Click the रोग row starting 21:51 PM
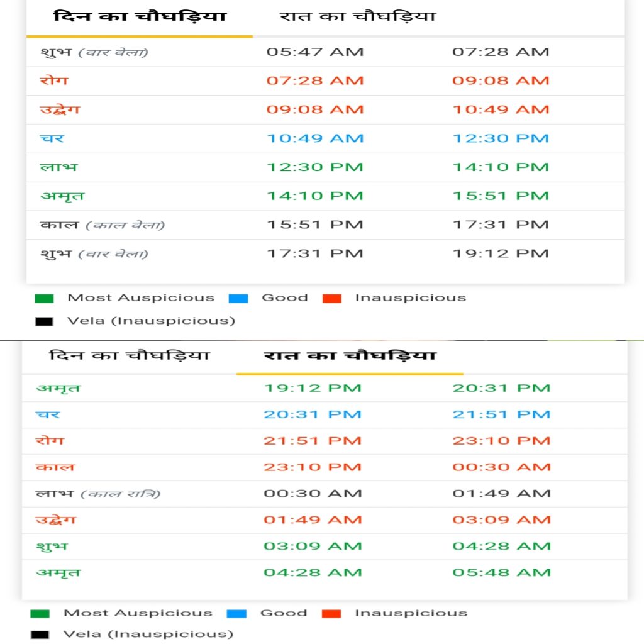Image resolution: width=644 pixels, height=644 pixels. coord(325,441)
